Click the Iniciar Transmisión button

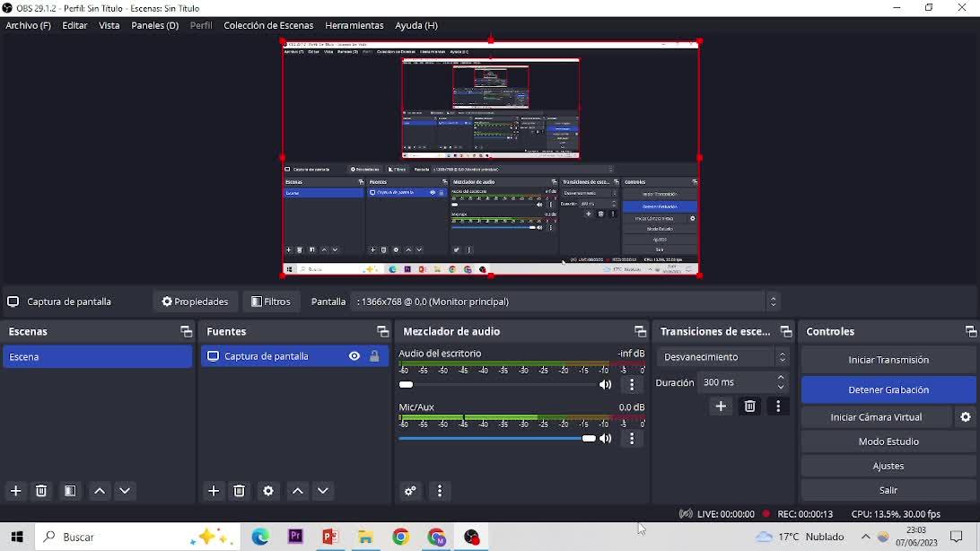[888, 360]
